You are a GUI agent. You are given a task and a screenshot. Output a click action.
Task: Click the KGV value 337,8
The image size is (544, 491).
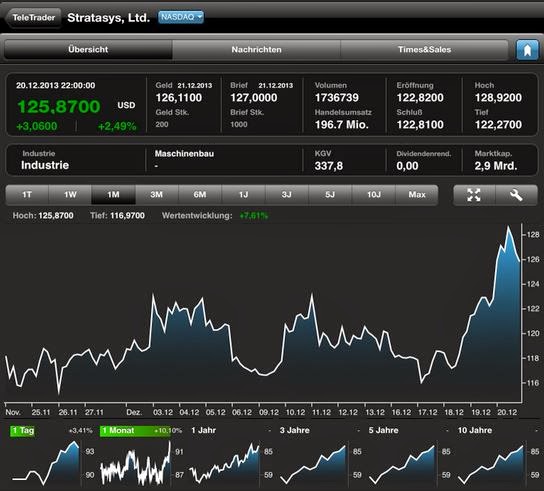pyautogui.click(x=329, y=166)
